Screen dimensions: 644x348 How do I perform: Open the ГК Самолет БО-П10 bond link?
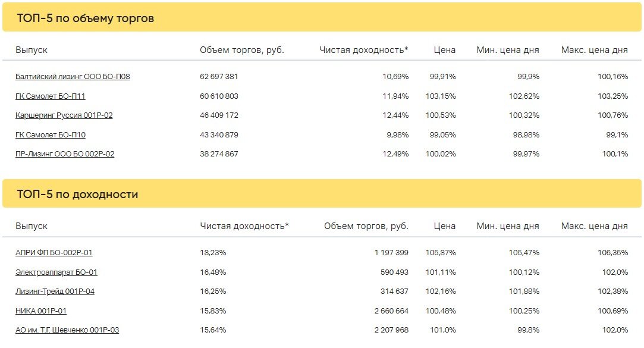coord(51,135)
